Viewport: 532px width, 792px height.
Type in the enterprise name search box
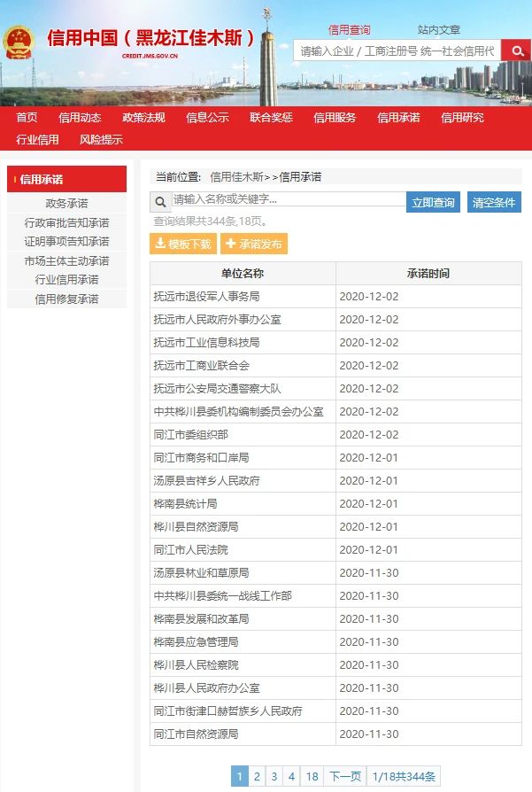(x=397, y=50)
